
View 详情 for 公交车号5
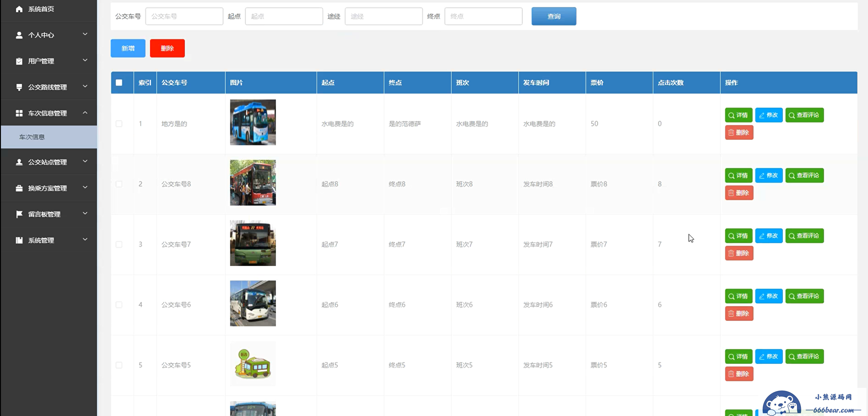pos(739,356)
